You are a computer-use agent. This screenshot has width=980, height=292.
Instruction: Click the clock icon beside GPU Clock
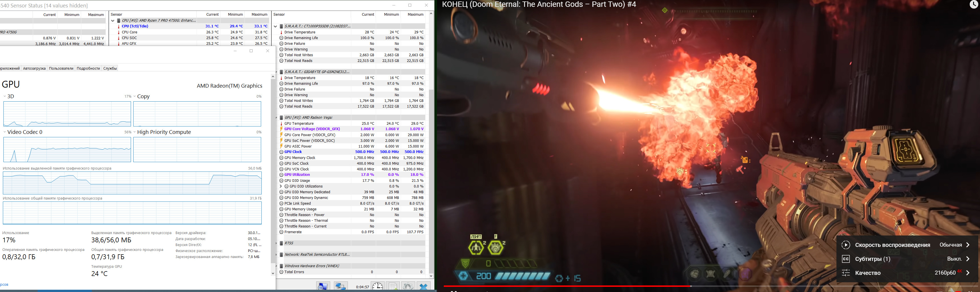(281, 152)
